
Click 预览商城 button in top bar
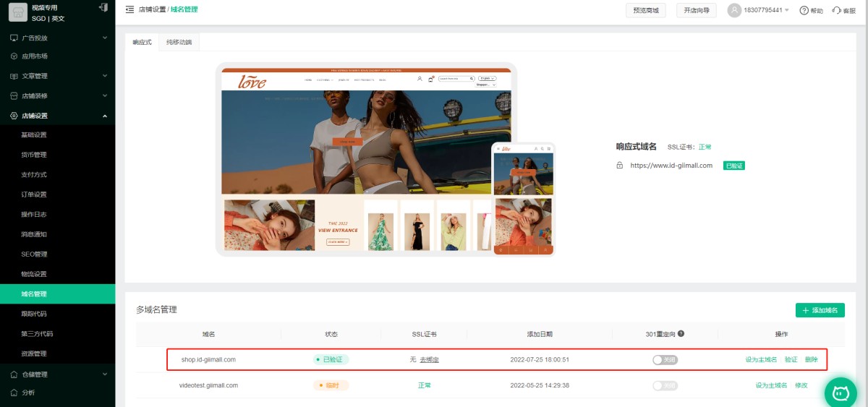point(645,10)
